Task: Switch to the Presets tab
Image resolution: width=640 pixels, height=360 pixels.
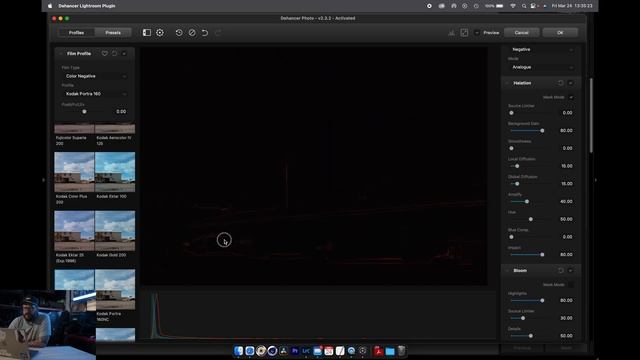Action: point(113,33)
